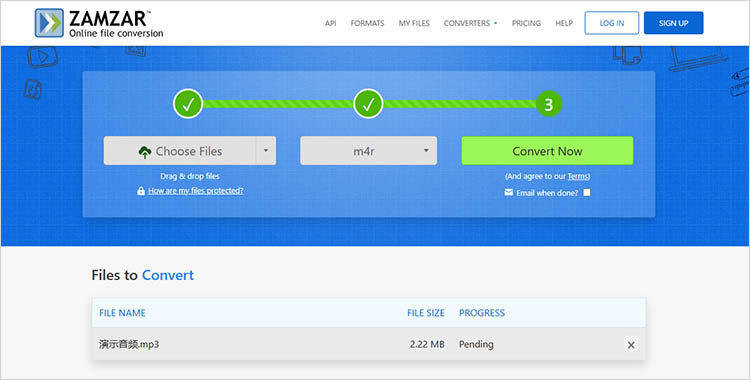Click the second step green checkmark circle
Image resolution: width=750 pixels, height=380 pixels.
coord(368,104)
